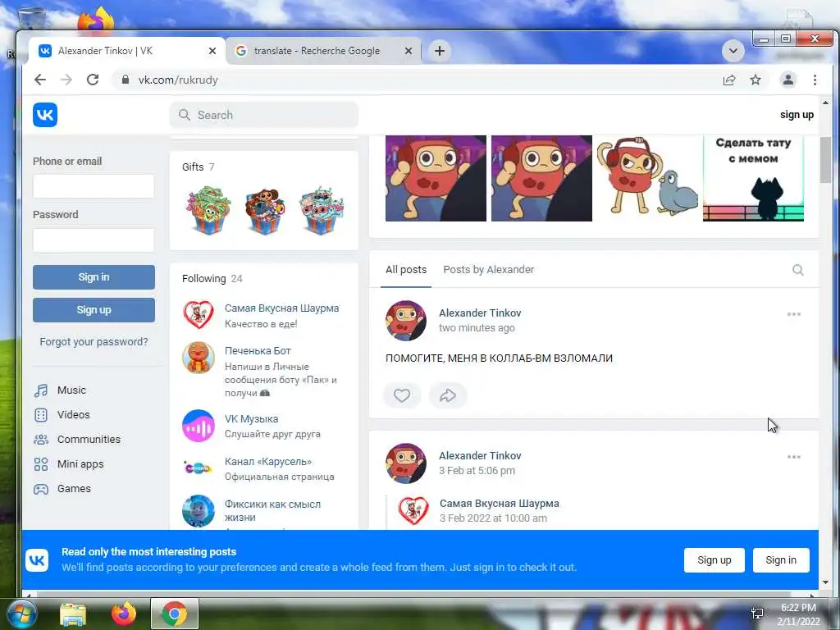Click the VK Search box
Image resolution: width=840 pixels, height=630 pixels.
coord(264,115)
